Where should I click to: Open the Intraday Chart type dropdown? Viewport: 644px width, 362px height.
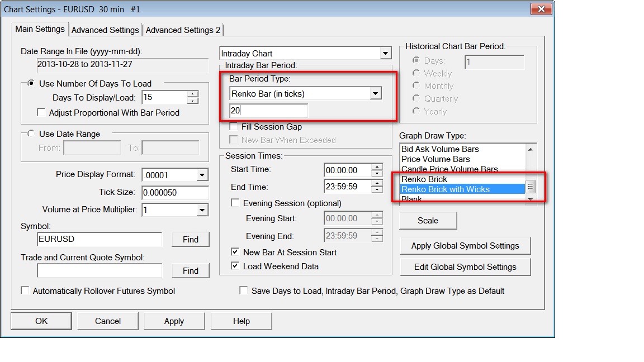[385, 54]
